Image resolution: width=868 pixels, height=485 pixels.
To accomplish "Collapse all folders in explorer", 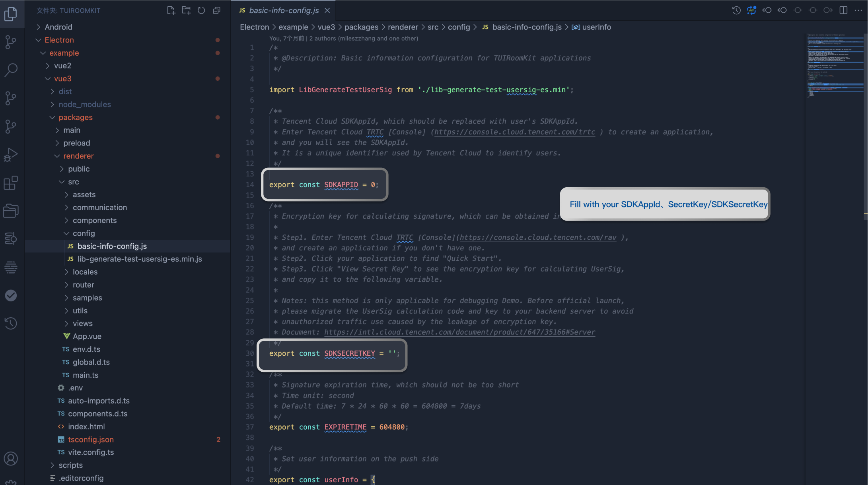I will pos(216,11).
